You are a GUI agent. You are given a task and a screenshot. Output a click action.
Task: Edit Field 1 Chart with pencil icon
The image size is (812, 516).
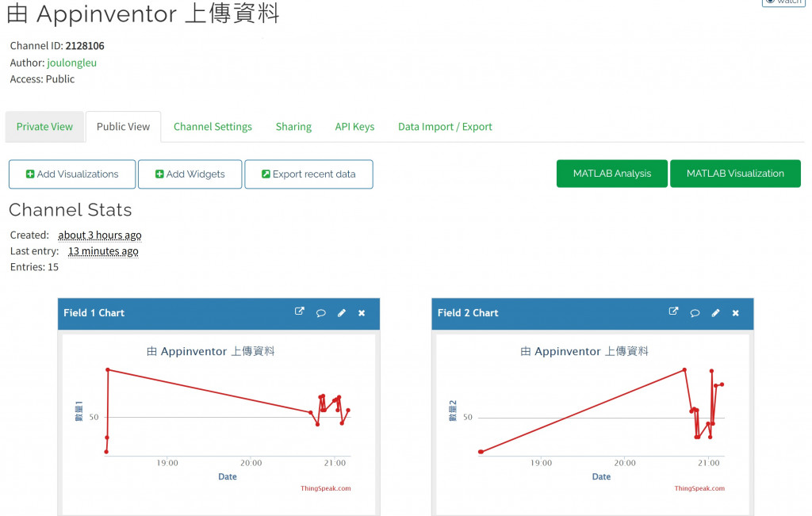click(341, 312)
